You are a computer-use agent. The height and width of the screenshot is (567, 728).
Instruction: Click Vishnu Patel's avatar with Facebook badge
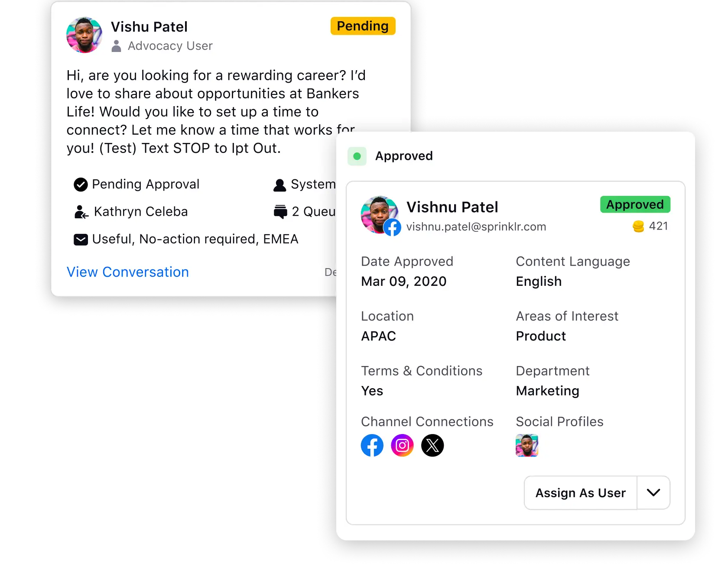380,215
